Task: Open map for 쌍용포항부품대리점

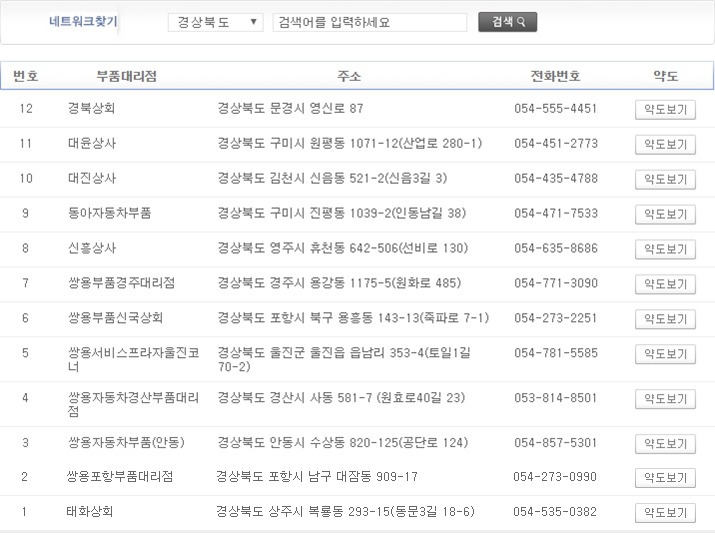Action: tap(665, 478)
